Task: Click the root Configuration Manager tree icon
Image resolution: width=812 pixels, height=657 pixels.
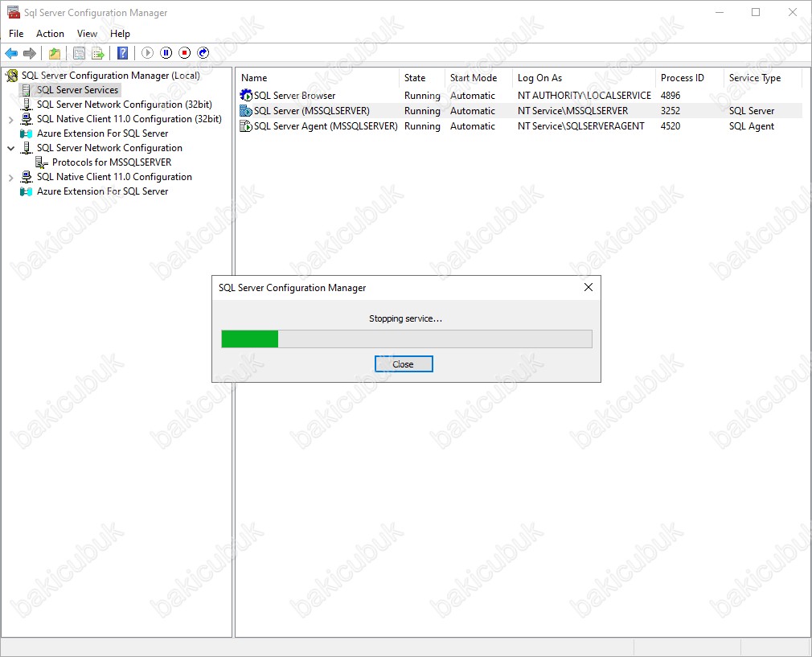Action: pyautogui.click(x=12, y=76)
